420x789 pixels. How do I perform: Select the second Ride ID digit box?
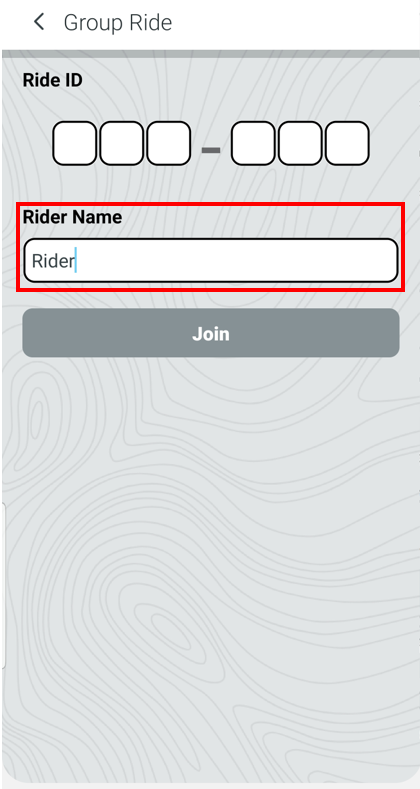[121, 143]
